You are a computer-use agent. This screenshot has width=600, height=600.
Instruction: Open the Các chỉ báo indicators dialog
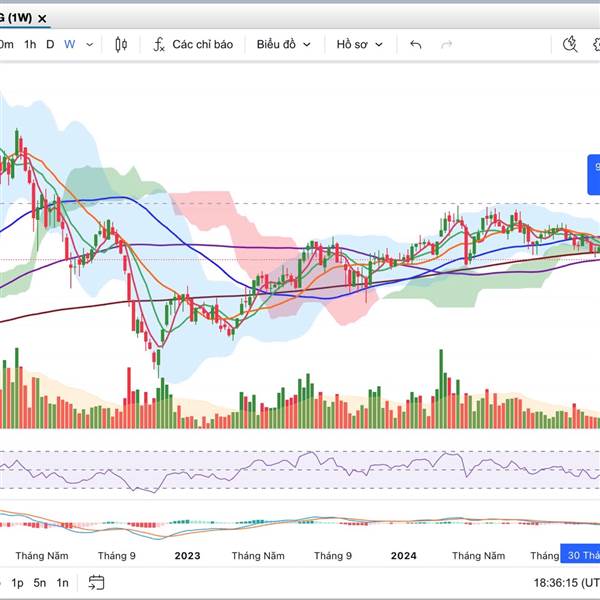click(x=193, y=44)
